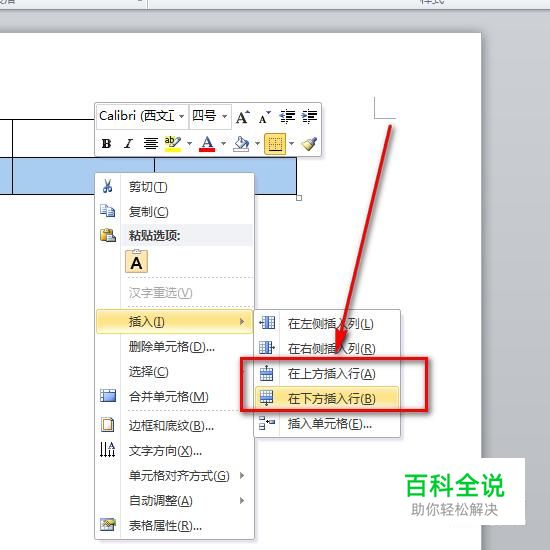Expand the 单元格对齐方式(G) arrow

[x=242, y=476]
